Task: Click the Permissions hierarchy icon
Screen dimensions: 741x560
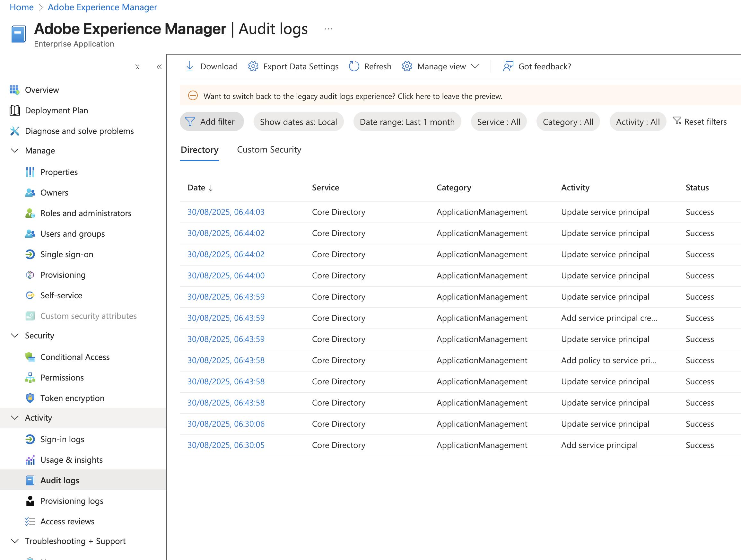Action: [30, 378]
